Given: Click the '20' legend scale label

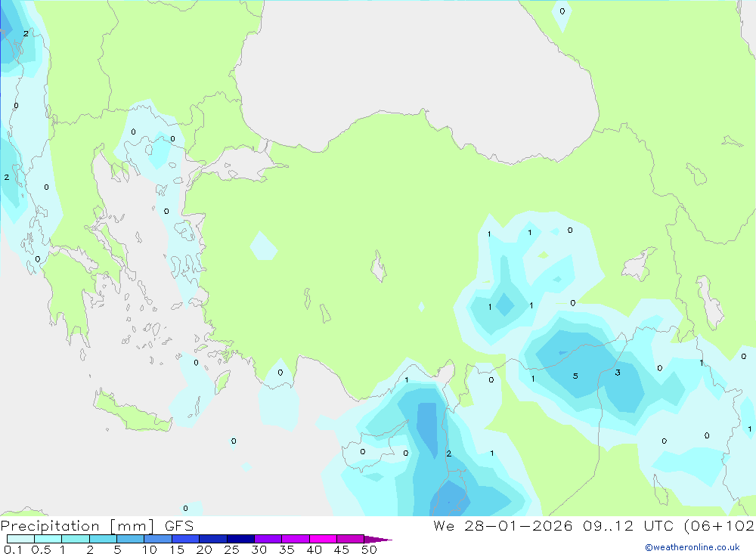Looking at the screenshot, I should 204,549.
